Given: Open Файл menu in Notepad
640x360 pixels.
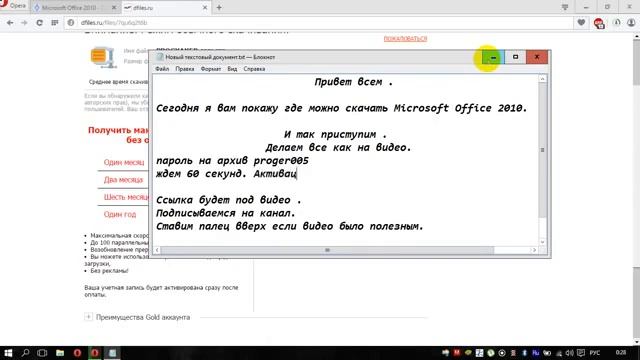Looking at the screenshot, I should pyautogui.click(x=162, y=69).
